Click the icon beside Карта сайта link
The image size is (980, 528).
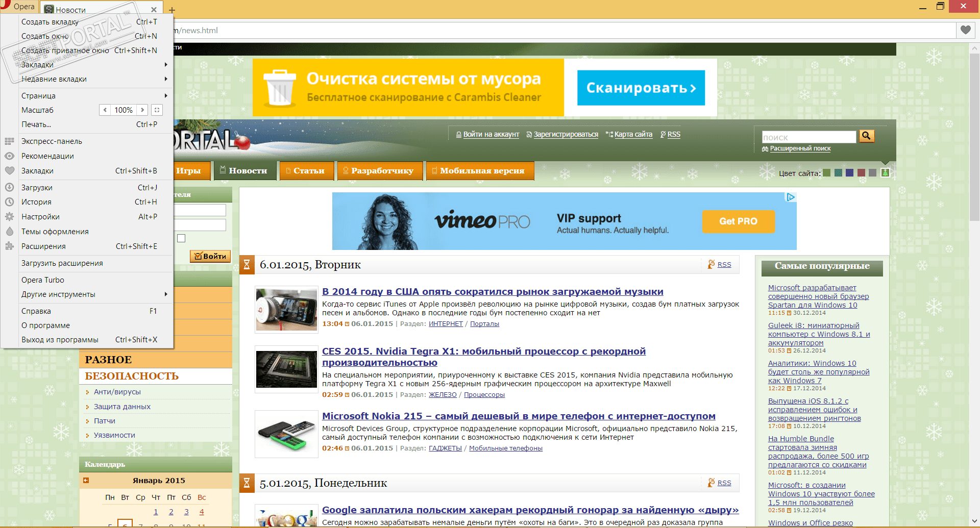609,134
